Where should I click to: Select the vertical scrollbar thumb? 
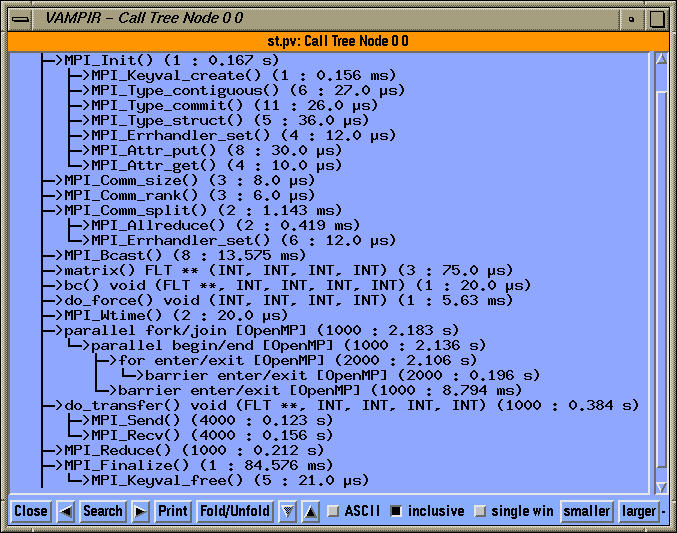coord(661,279)
